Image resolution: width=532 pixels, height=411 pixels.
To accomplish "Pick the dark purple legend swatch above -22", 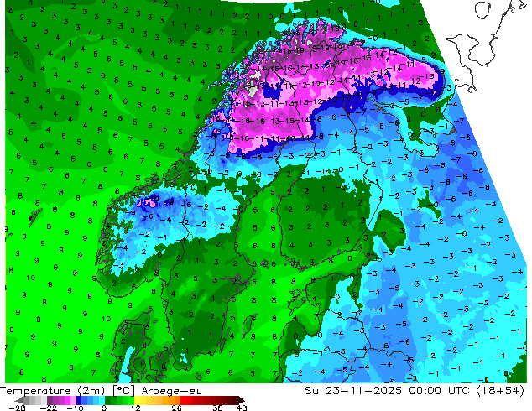I will tap(50, 400).
